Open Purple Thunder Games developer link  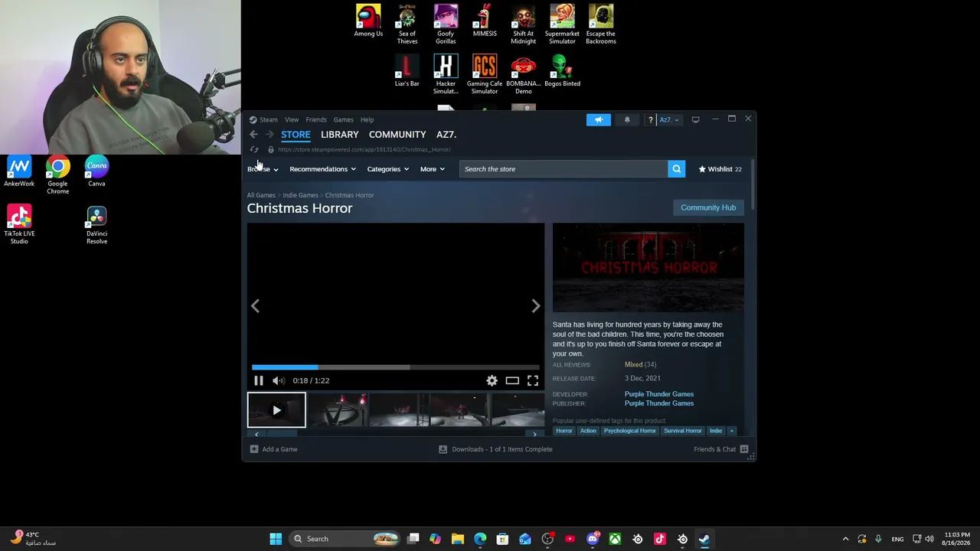point(659,394)
